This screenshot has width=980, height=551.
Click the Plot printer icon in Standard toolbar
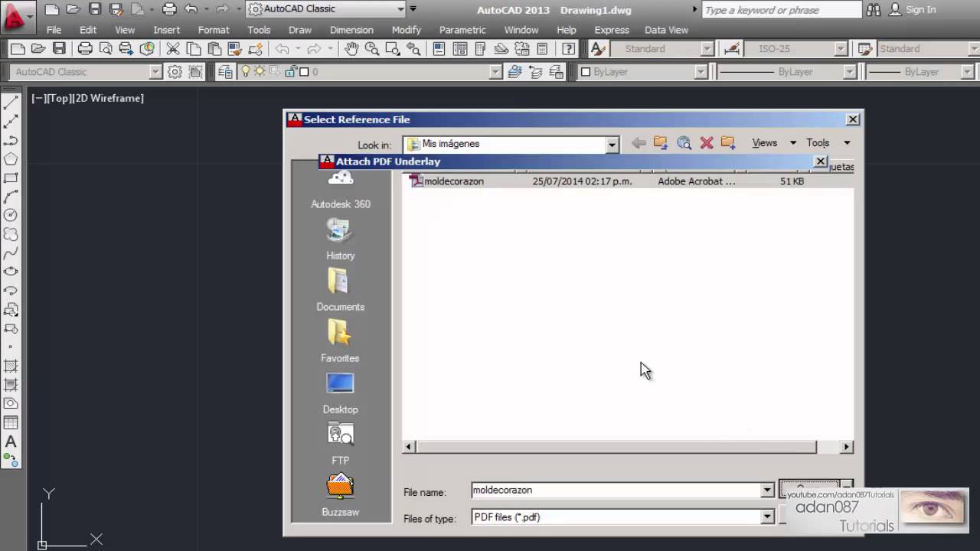pos(85,49)
